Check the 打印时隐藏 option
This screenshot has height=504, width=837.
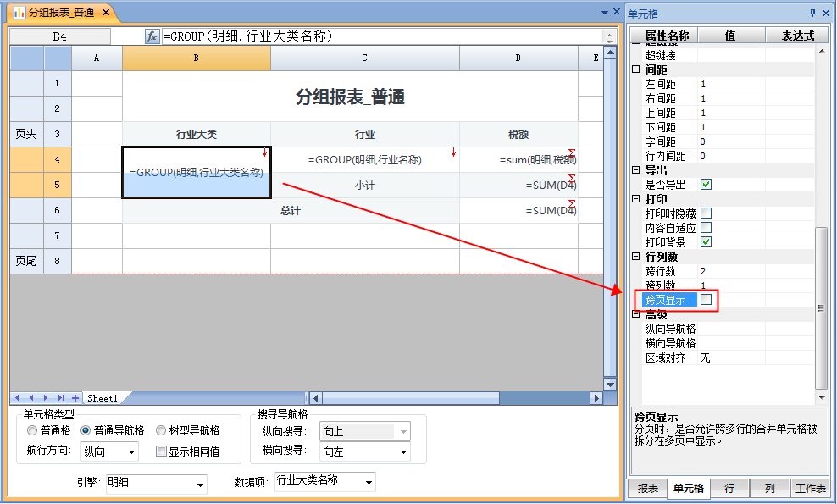pyautogui.click(x=706, y=213)
